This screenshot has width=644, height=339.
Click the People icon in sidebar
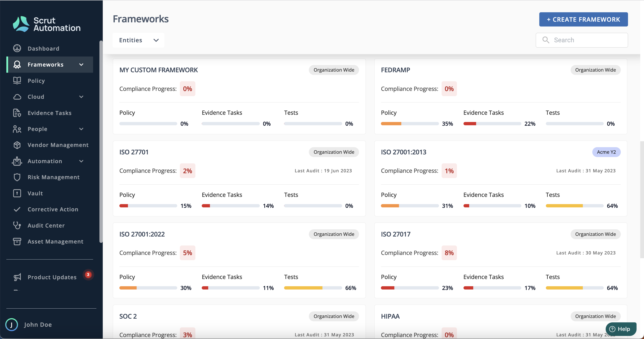tap(17, 129)
